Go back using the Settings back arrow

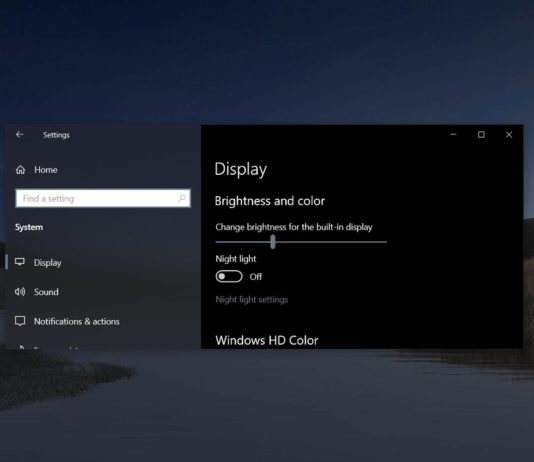coord(19,134)
